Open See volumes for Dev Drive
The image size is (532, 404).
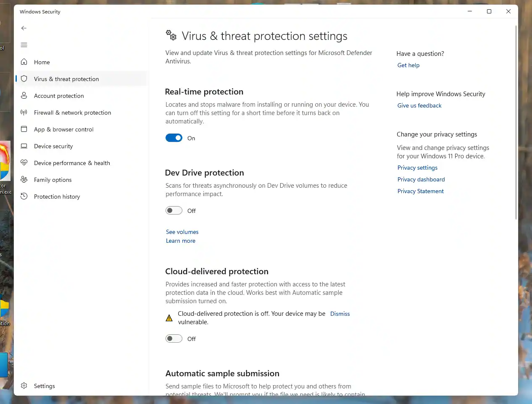pyautogui.click(x=182, y=232)
